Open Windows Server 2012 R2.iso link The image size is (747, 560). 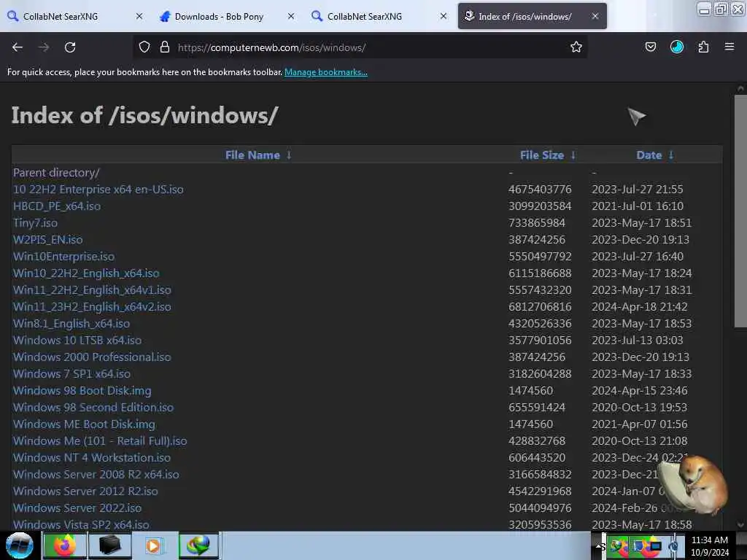tap(85, 491)
